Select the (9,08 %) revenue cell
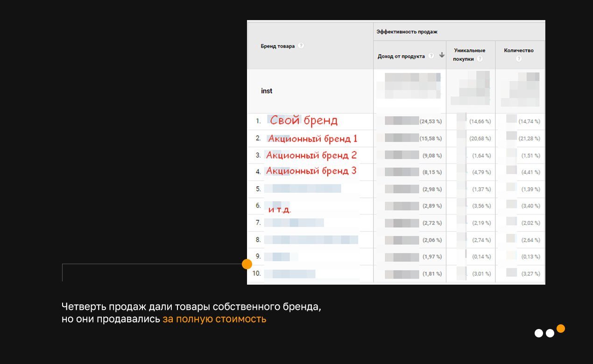The width and height of the screenshot is (593, 364). point(432,155)
